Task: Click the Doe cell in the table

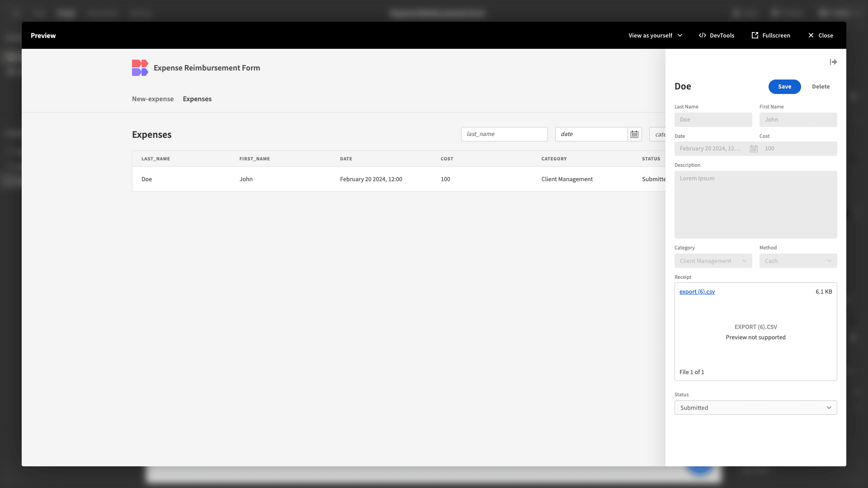Action: (x=146, y=179)
